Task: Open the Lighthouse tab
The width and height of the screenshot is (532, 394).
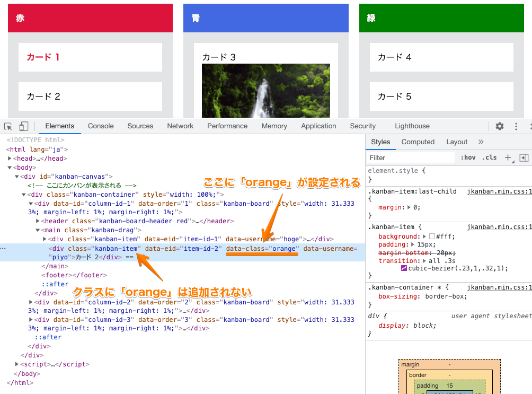Action: tap(412, 126)
